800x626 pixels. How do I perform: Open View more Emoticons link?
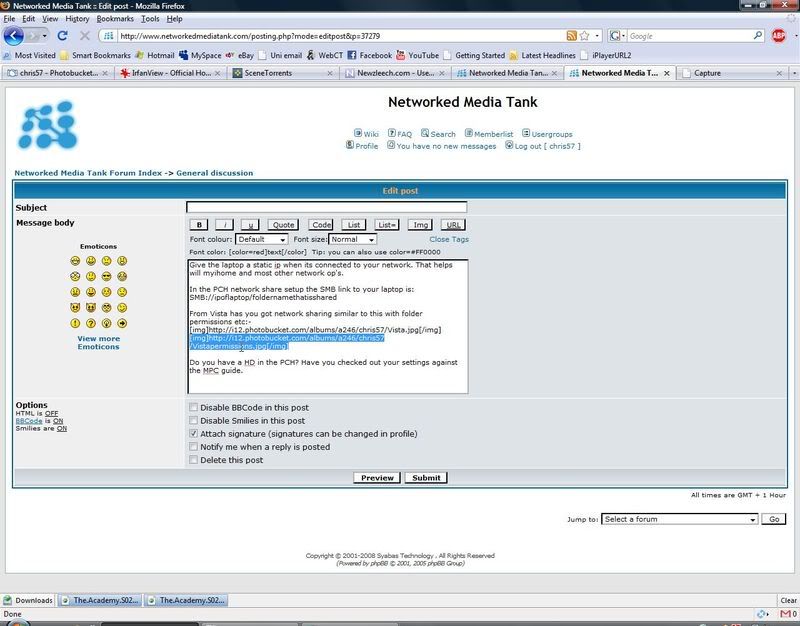(x=98, y=342)
